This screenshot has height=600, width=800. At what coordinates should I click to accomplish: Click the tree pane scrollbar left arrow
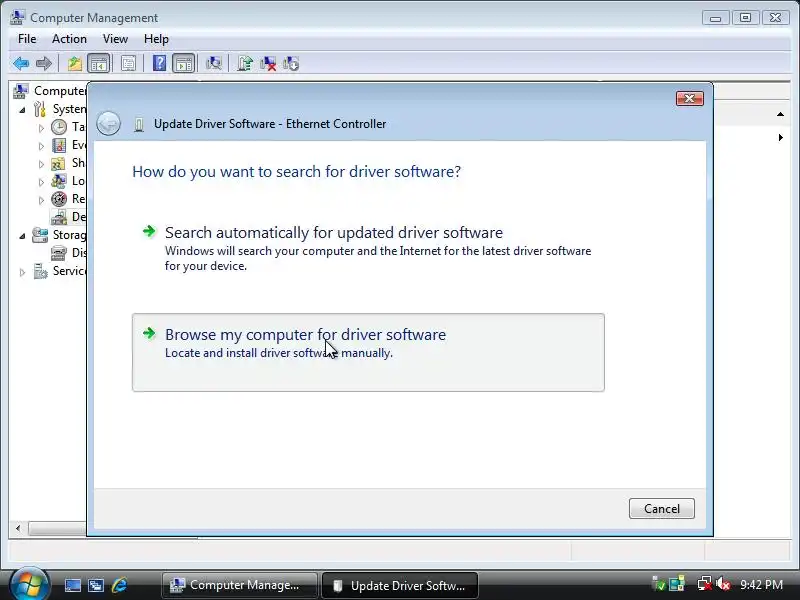18,528
